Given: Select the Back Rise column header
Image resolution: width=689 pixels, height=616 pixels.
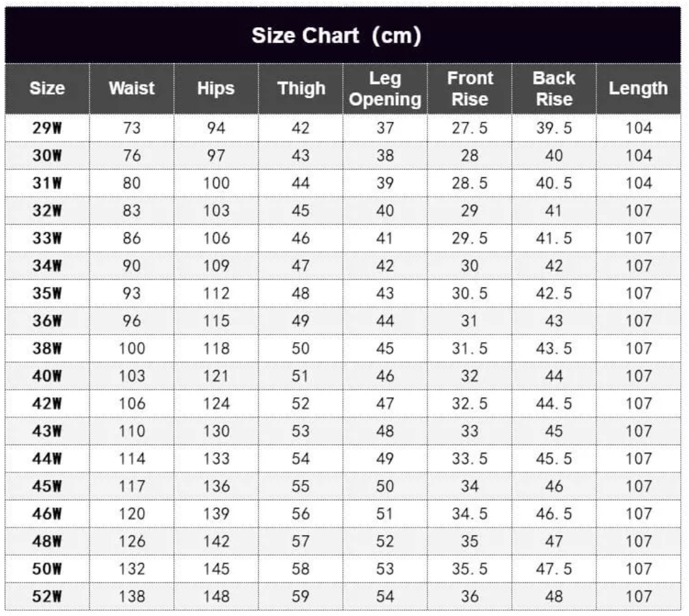Looking at the screenshot, I should click(554, 88).
